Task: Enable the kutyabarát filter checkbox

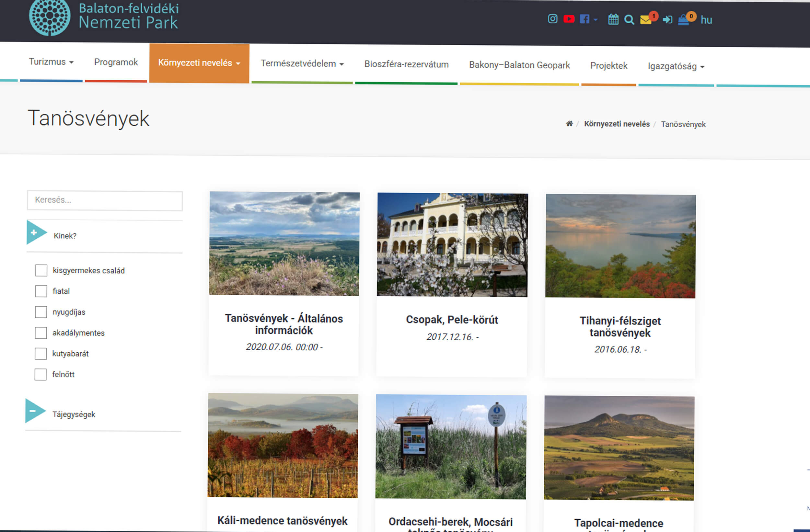Action: pyautogui.click(x=40, y=353)
